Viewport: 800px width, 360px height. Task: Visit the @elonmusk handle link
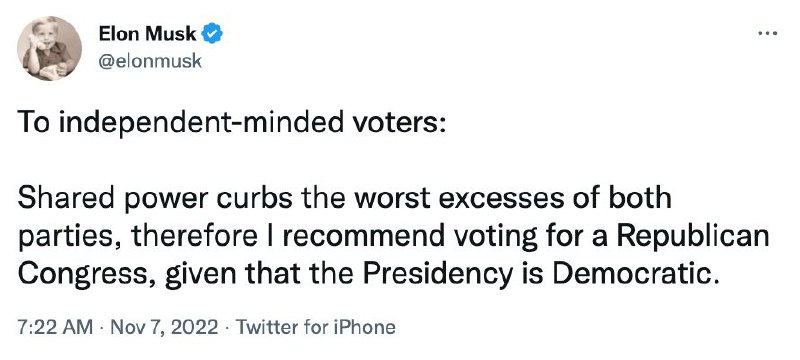click(149, 62)
